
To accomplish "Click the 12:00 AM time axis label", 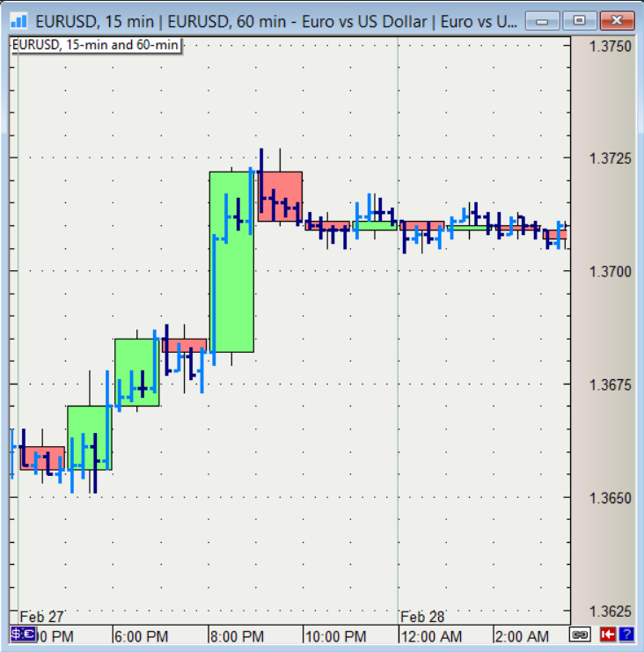I will [431, 637].
